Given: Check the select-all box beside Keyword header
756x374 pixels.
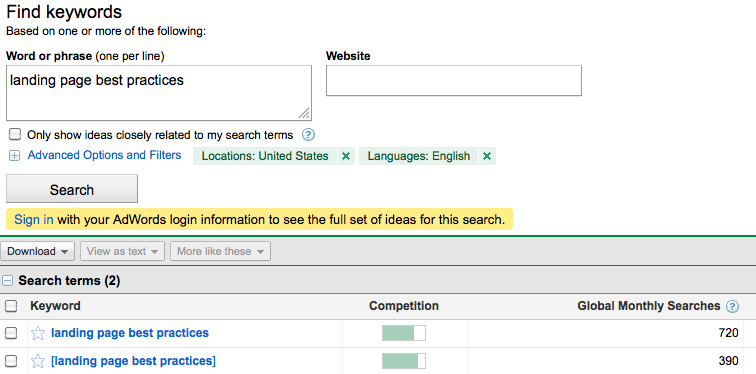Looking at the screenshot, I should click(11, 306).
